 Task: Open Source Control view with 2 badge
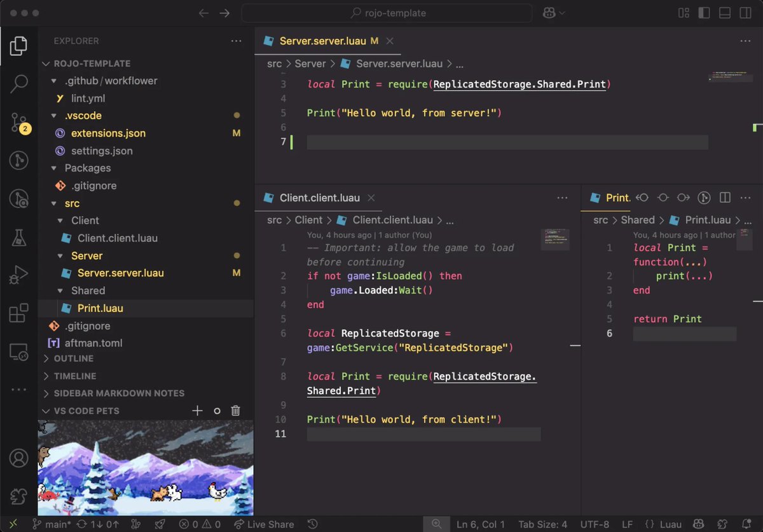coord(20,123)
